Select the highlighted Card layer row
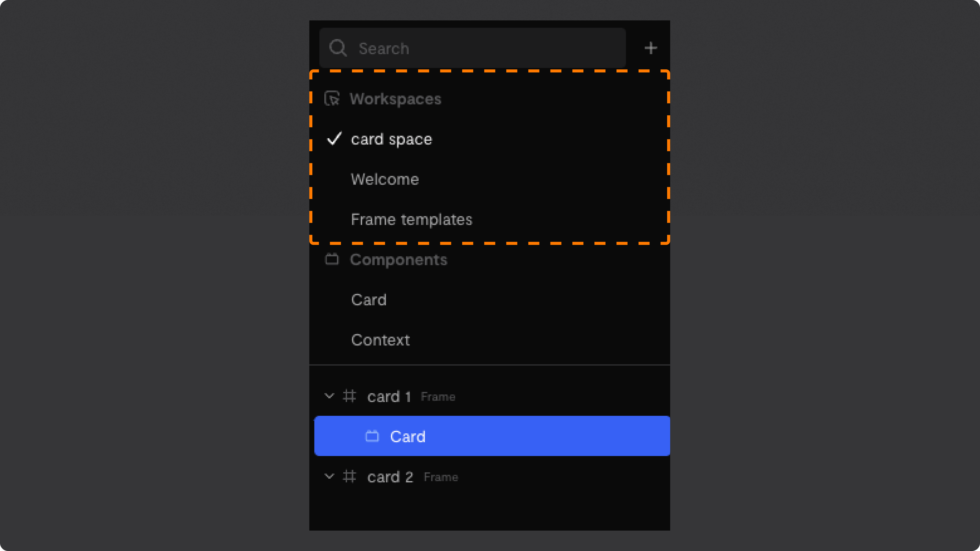Viewport: 980px width, 551px height. tap(492, 436)
